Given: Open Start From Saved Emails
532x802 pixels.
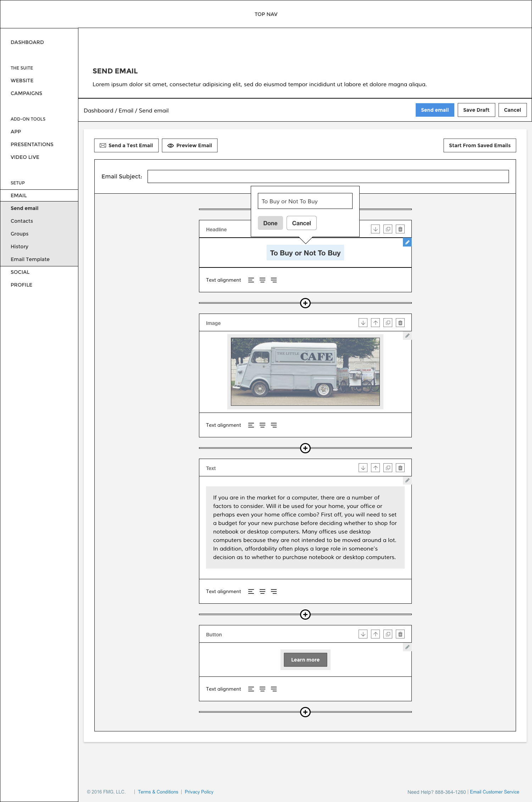Looking at the screenshot, I should click(x=480, y=145).
